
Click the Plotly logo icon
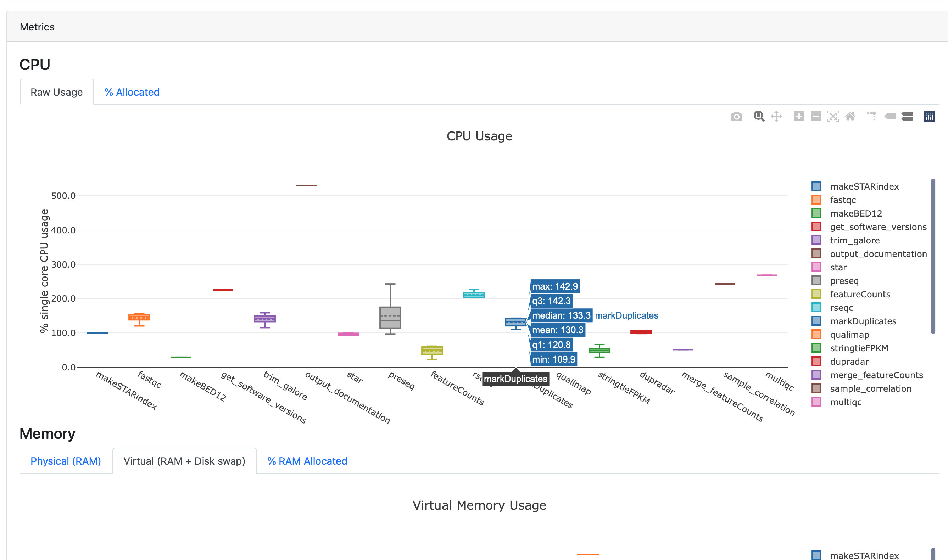pos(929,116)
